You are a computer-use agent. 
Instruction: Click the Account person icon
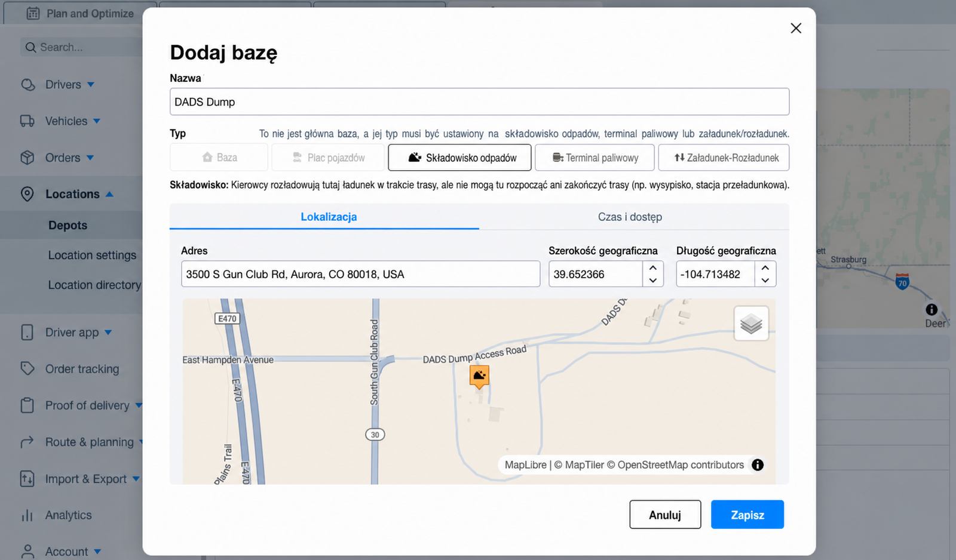coord(27,552)
